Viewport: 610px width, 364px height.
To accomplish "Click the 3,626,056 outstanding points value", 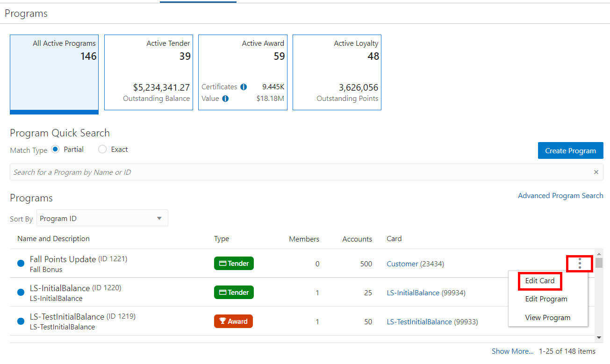I will click(359, 87).
